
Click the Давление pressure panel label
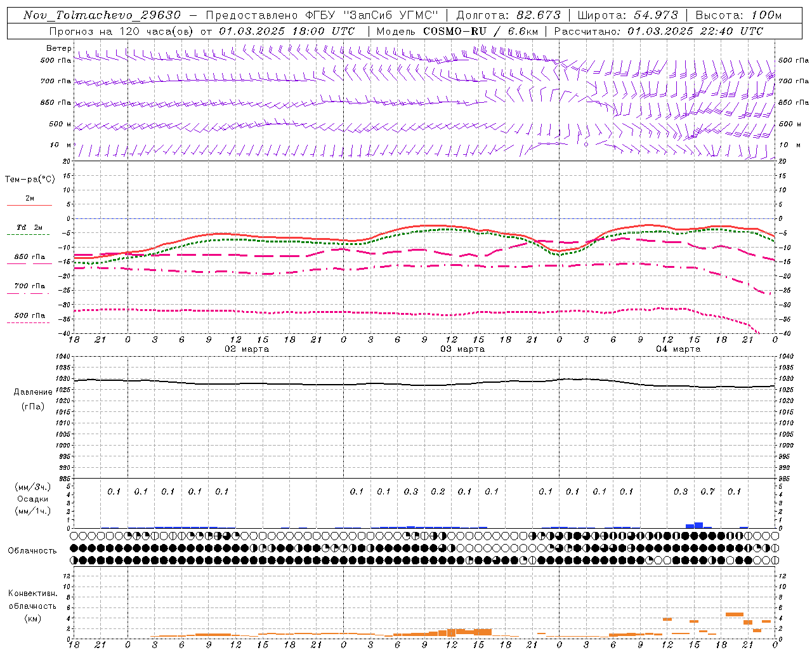click(33, 392)
